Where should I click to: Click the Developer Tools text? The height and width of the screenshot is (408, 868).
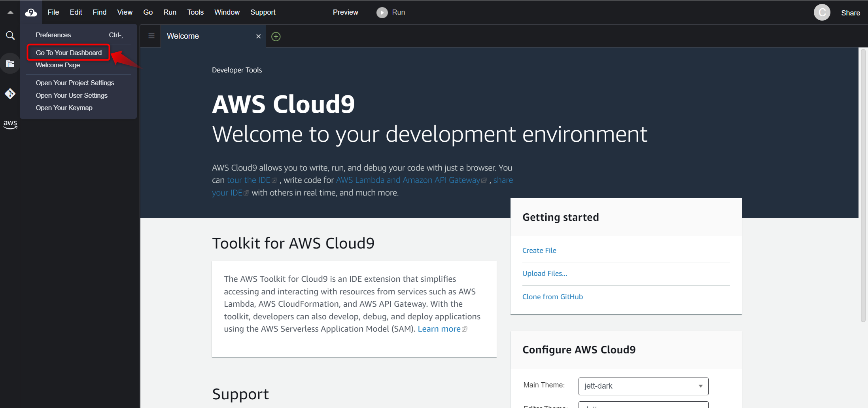pyautogui.click(x=237, y=70)
